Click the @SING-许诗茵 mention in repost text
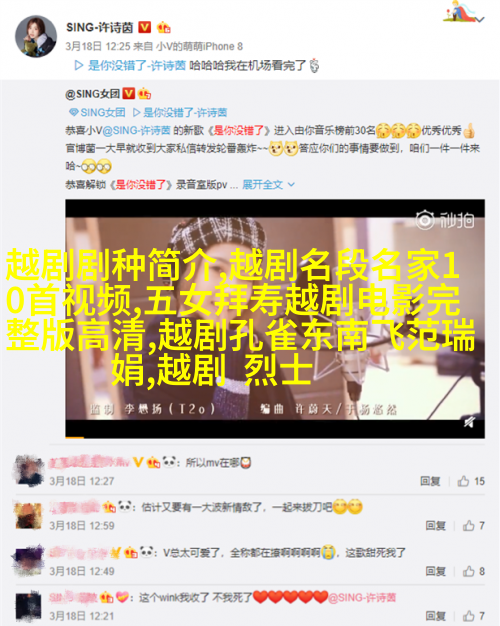500x626 pixels. pos(137,130)
